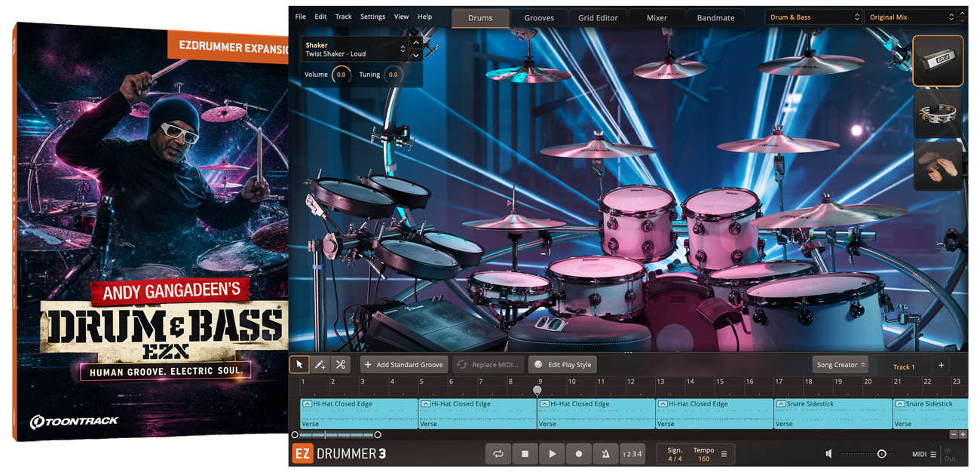Image resolution: width=980 pixels, height=472 pixels.
Task: Click the MIDI In/Out indicator
Action: click(x=949, y=454)
